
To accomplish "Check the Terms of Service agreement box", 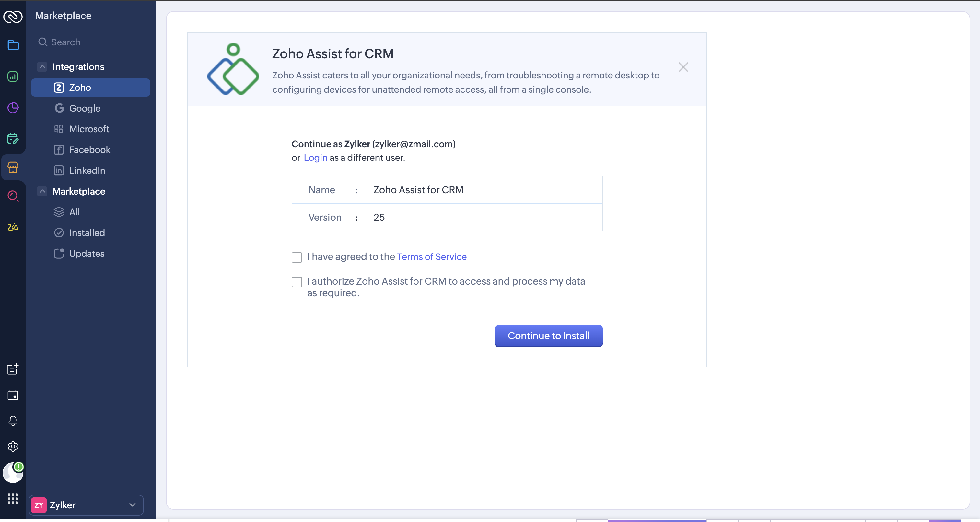I will point(297,257).
